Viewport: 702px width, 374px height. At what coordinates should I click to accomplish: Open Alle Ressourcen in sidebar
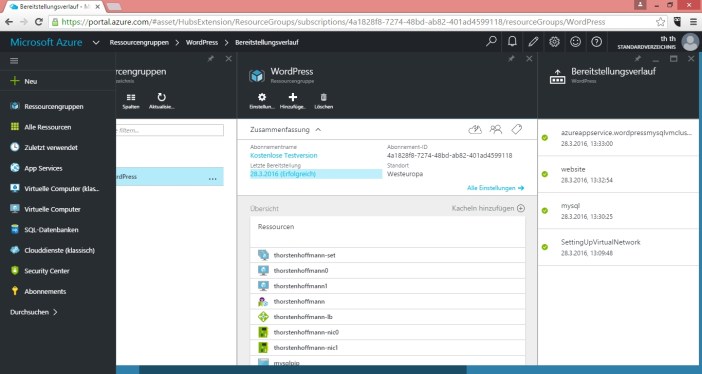click(x=57, y=127)
